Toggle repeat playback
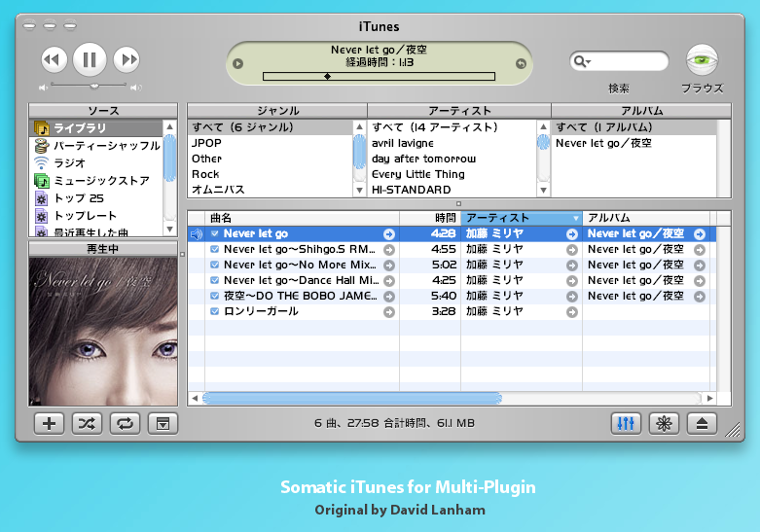This screenshot has height=532, width=760. click(126, 424)
